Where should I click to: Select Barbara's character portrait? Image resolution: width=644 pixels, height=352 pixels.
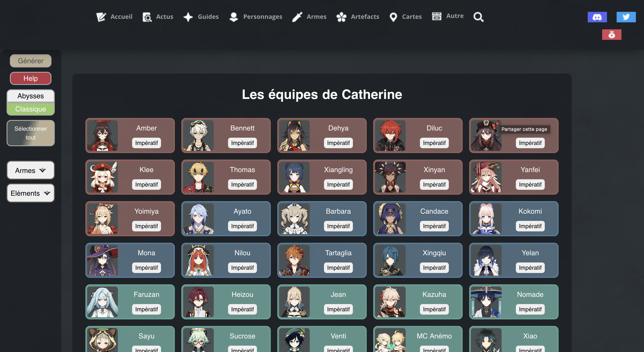click(294, 219)
